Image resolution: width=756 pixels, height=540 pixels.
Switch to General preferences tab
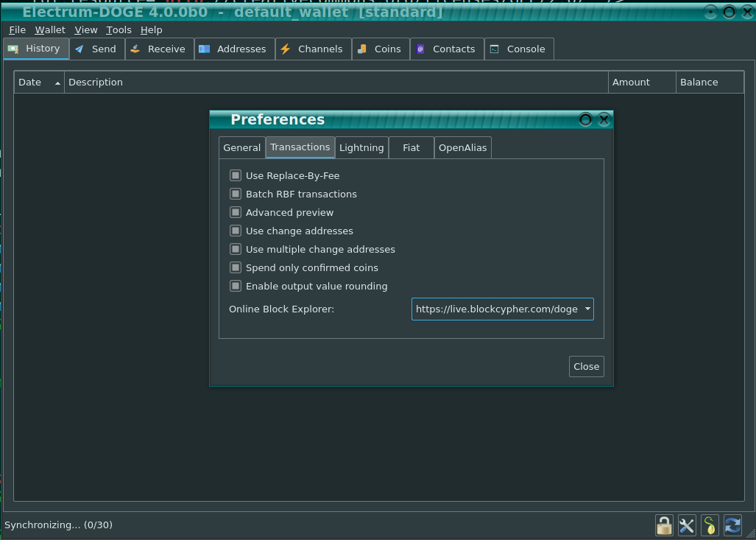pyautogui.click(x=242, y=147)
